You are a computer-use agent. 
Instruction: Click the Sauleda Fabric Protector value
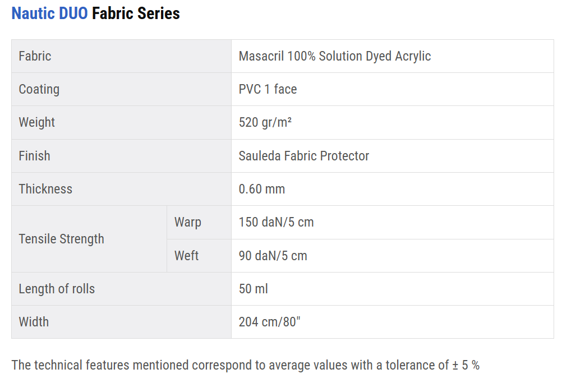click(x=303, y=156)
